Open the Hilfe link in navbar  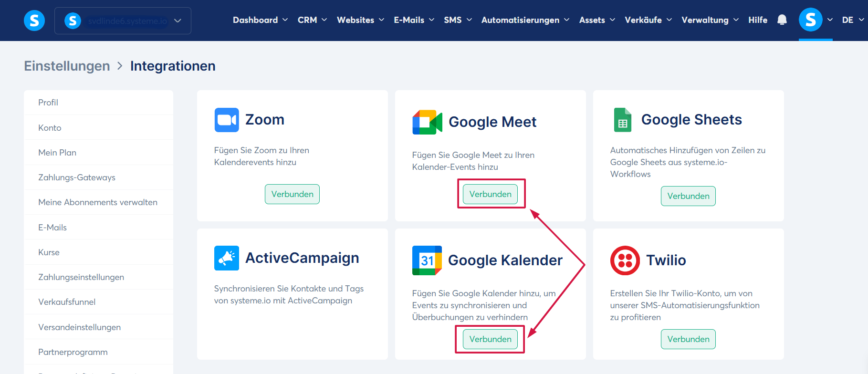pyautogui.click(x=758, y=20)
